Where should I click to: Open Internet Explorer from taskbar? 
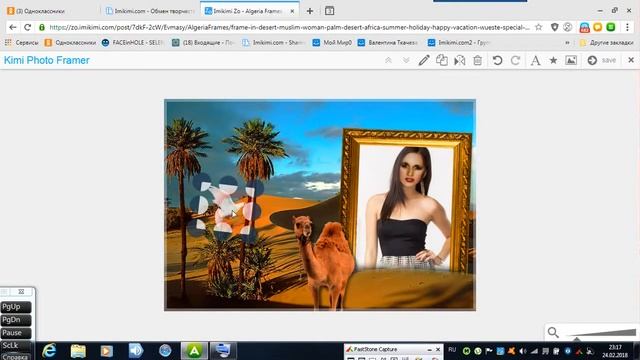[49, 351]
